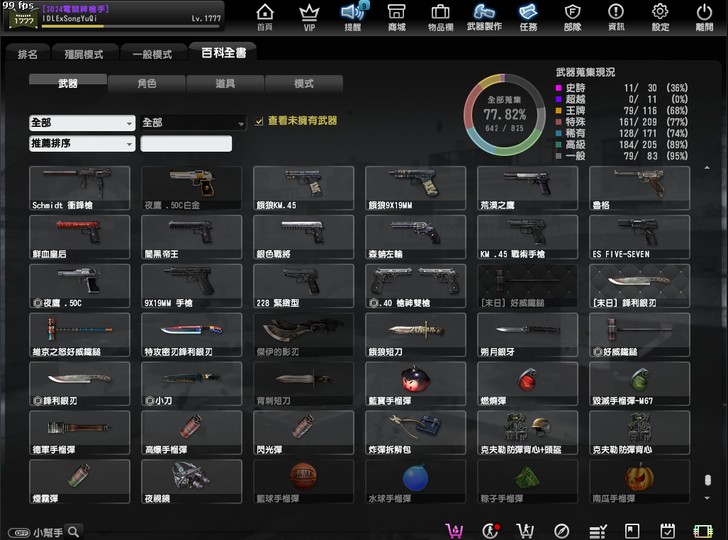Open the 物品欄 inventory icon

(x=441, y=17)
